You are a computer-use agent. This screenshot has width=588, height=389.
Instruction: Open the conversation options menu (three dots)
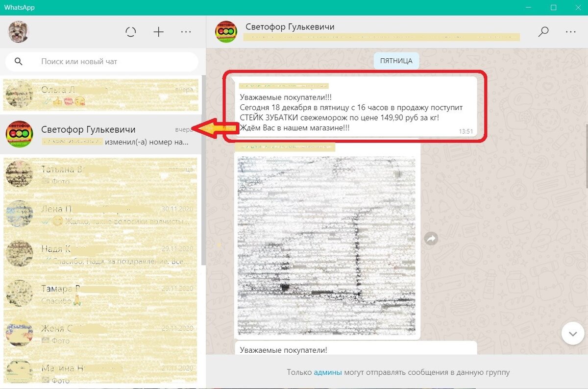coord(571,31)
